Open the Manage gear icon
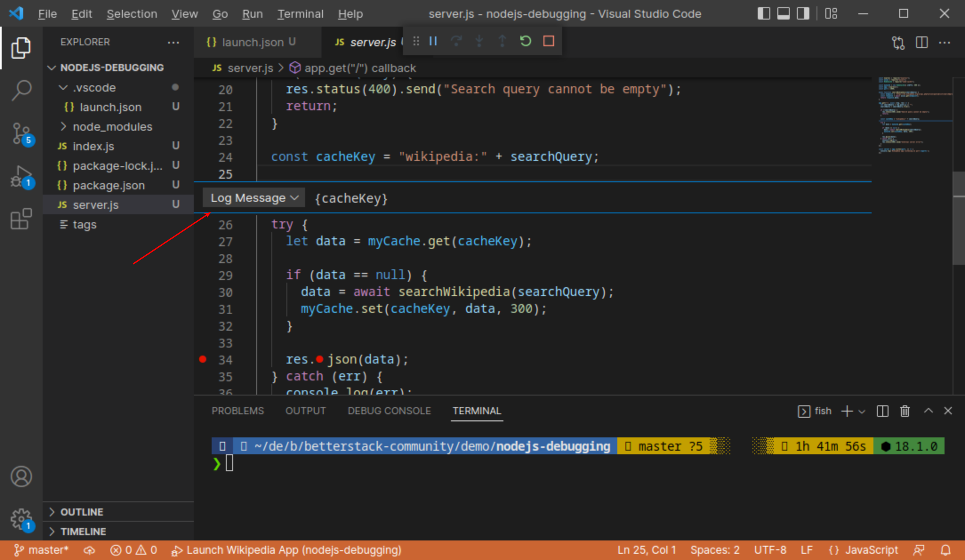Image resolution: width=965 pixels, height=560 pixels. (x=21, y=519)
